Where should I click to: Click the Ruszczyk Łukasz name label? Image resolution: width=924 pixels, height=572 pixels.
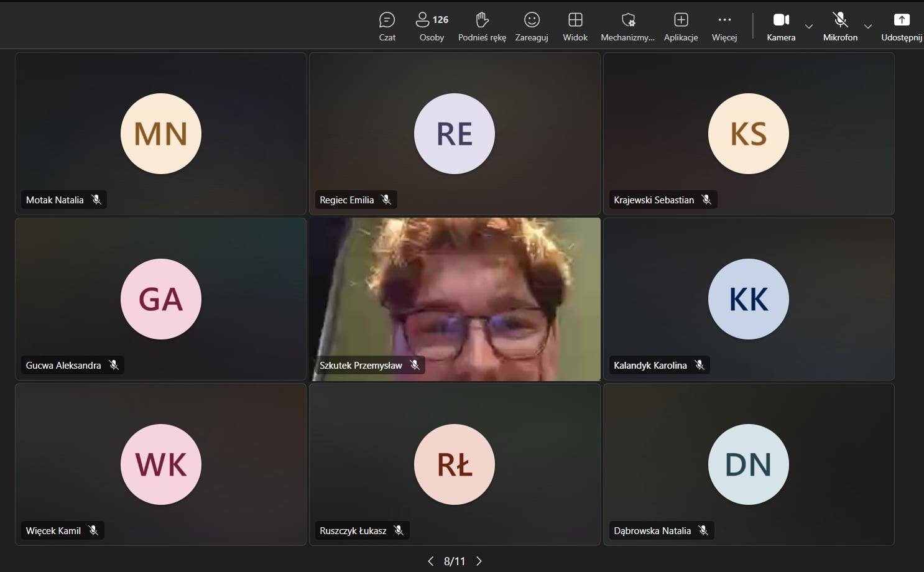point(353,531)
